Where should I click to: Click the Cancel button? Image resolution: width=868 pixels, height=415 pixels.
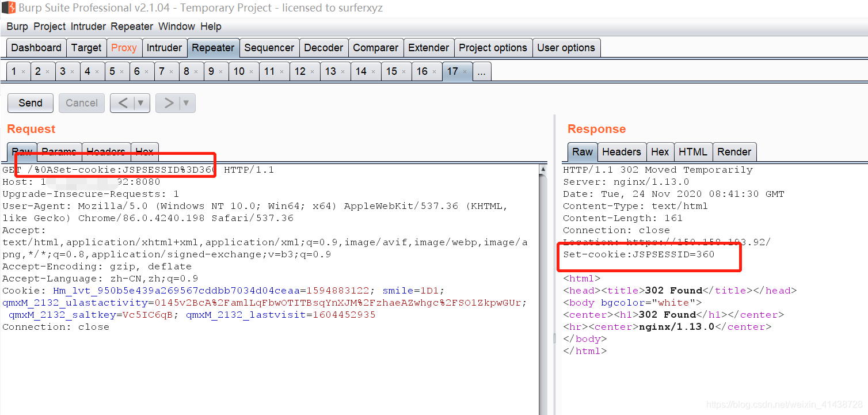pos(82,103)
